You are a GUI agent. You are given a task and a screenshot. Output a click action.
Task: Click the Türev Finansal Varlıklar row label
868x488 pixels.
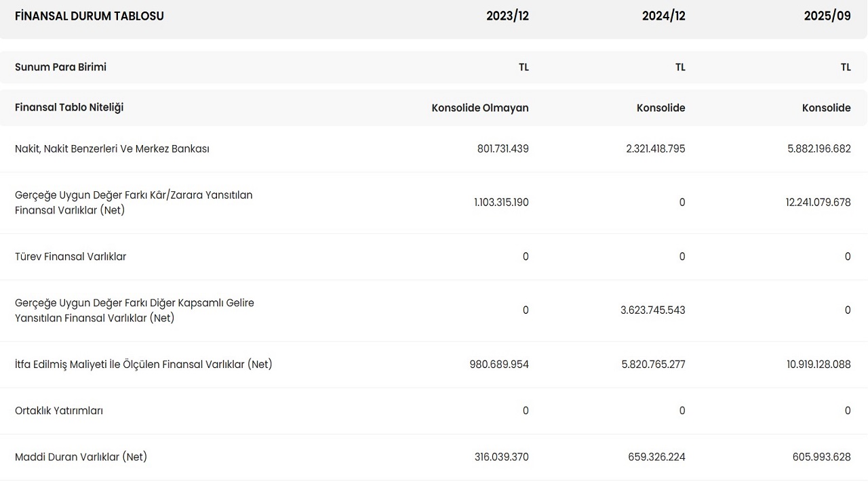[71, 257]
